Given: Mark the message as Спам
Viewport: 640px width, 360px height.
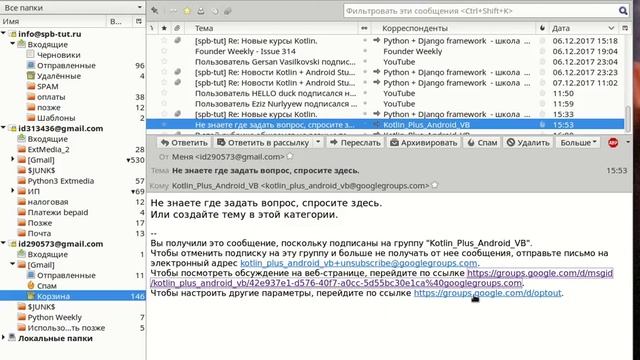Looking at the screenshot, I should pyautogui.click(x=482, y=143).
